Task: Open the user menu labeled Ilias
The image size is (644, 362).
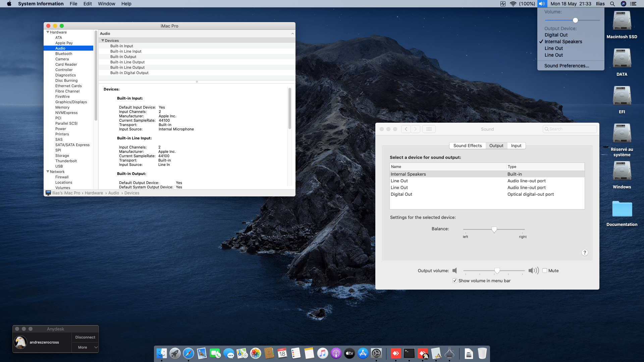Action: pyautogui.click(x=600, y=4)
